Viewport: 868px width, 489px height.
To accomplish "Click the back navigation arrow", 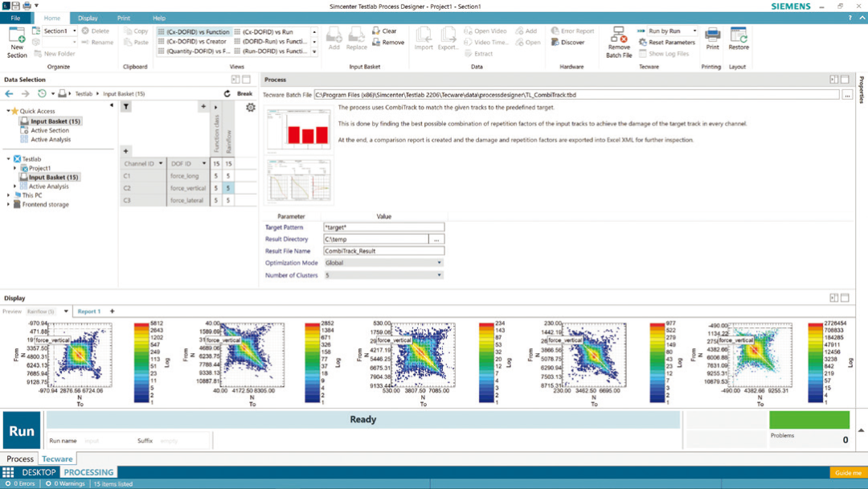I will point(9,93).
